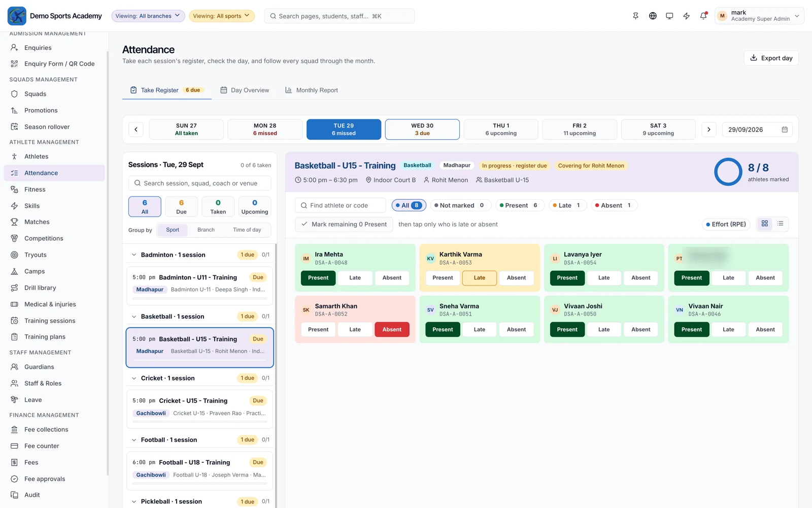
Task: Open Medical & injuries in sidebar
Action: pos(54,304)
